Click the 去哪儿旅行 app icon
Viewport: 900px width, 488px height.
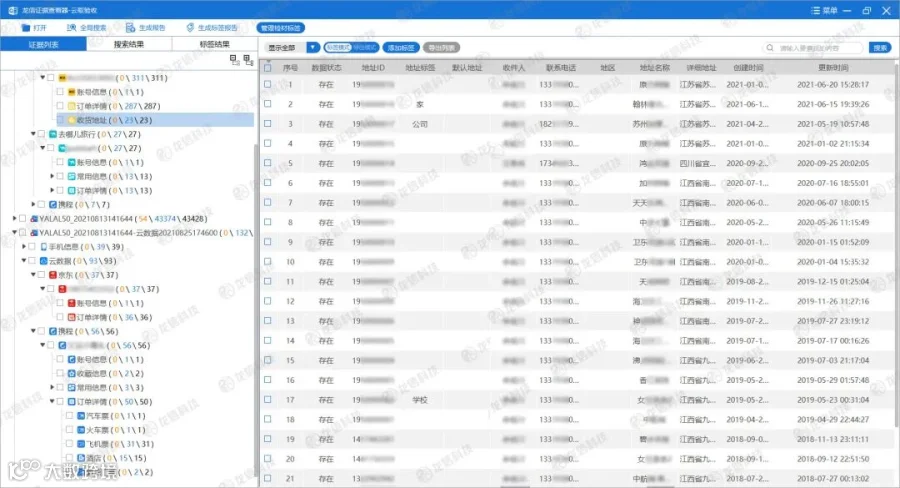[53, 134]
